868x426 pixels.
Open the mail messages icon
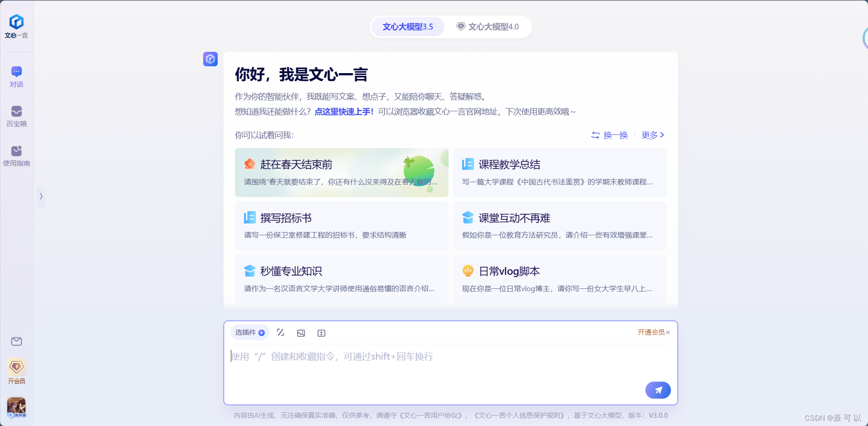[x=16, y=342]
